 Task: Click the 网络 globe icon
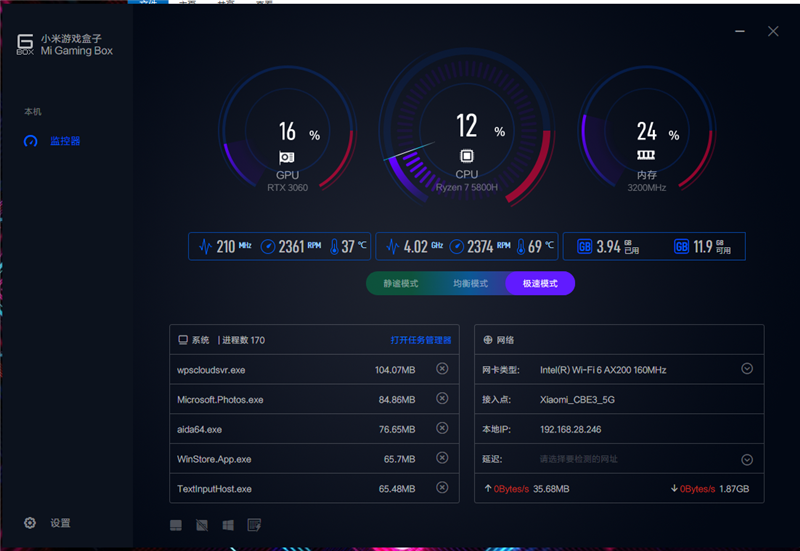tap(488, 340)
